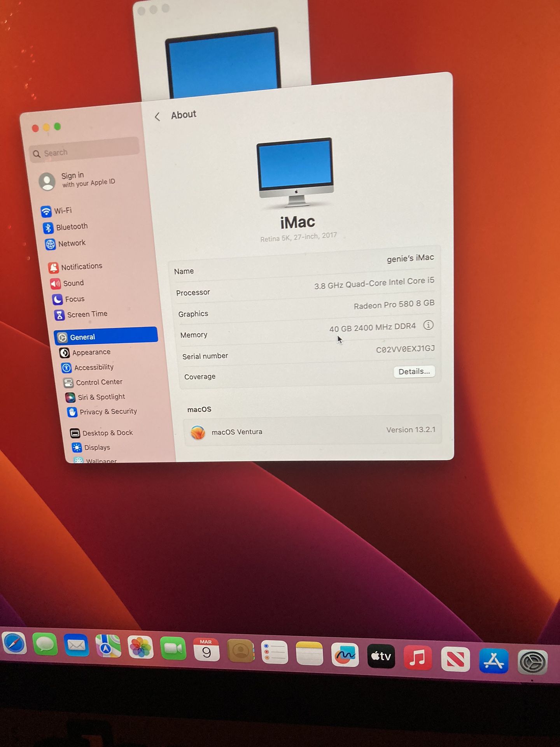Screen dimensions: 560x747
Task: Open Maps from the Dock
Action: (x=108, y=647)
